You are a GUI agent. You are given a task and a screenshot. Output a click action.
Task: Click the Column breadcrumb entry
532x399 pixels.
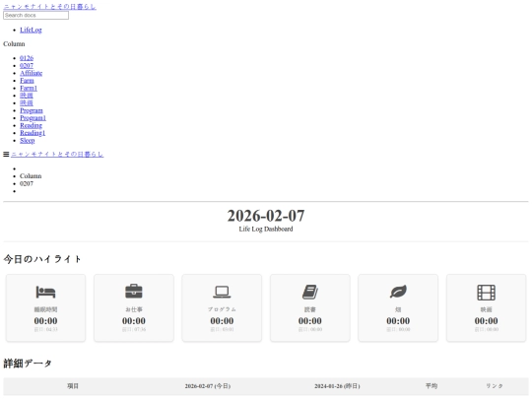pos(31,176)
